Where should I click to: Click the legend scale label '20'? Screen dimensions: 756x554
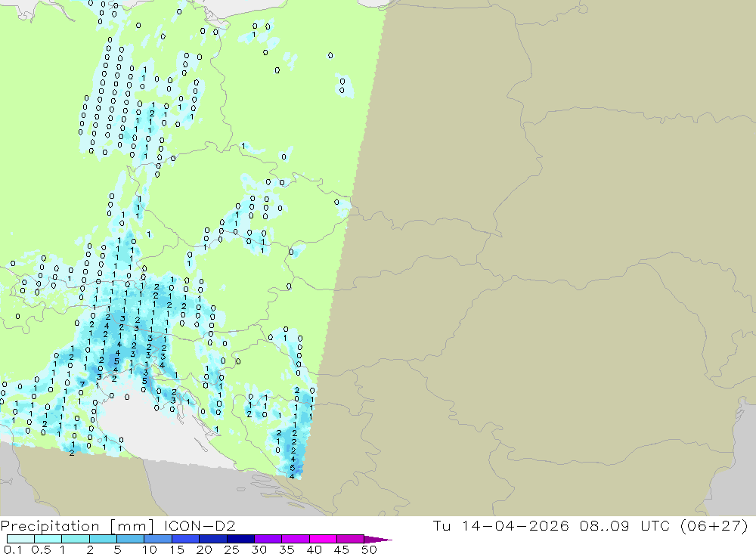[x=204, y=549]
